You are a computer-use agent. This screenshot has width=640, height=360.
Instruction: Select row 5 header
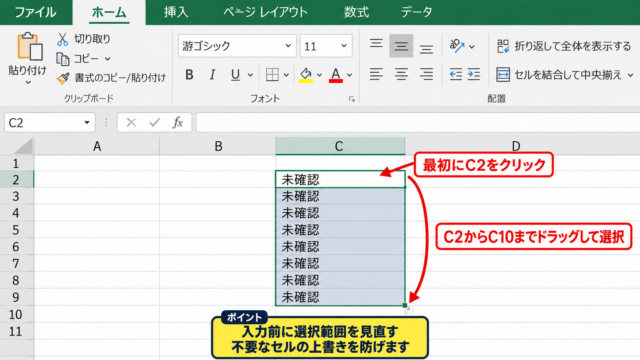[16, 230]
